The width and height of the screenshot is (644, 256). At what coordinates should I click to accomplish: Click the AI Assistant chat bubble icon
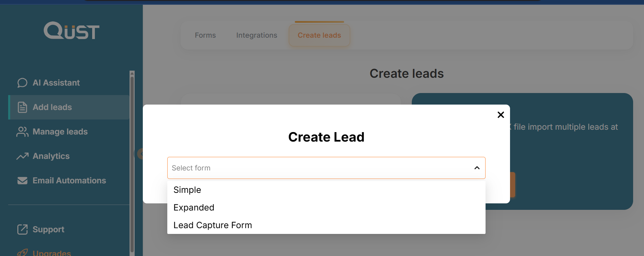pos(22,83)
